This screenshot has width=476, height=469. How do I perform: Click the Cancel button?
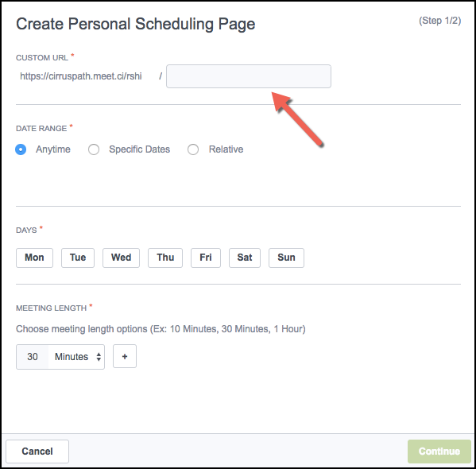point(37,452)
